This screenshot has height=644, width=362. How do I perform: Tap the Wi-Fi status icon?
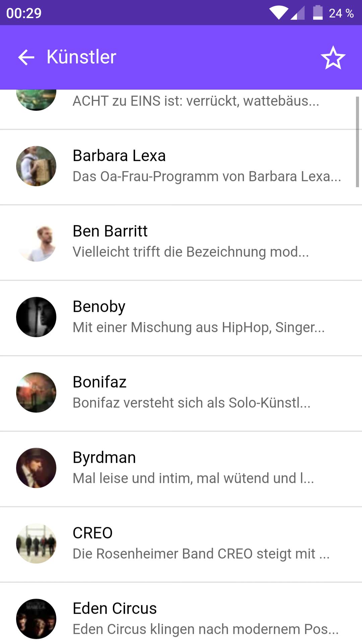pyautogui.click(x=279, y=13)
